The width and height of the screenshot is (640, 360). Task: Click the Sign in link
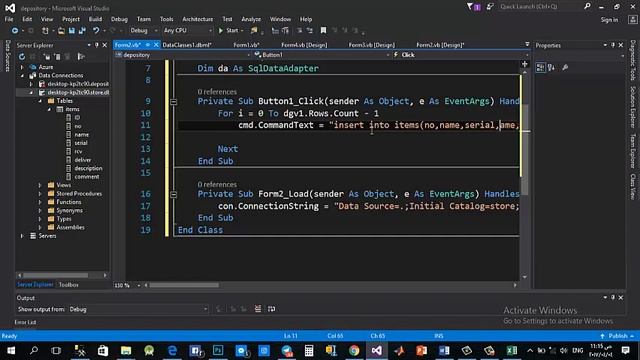609,20
